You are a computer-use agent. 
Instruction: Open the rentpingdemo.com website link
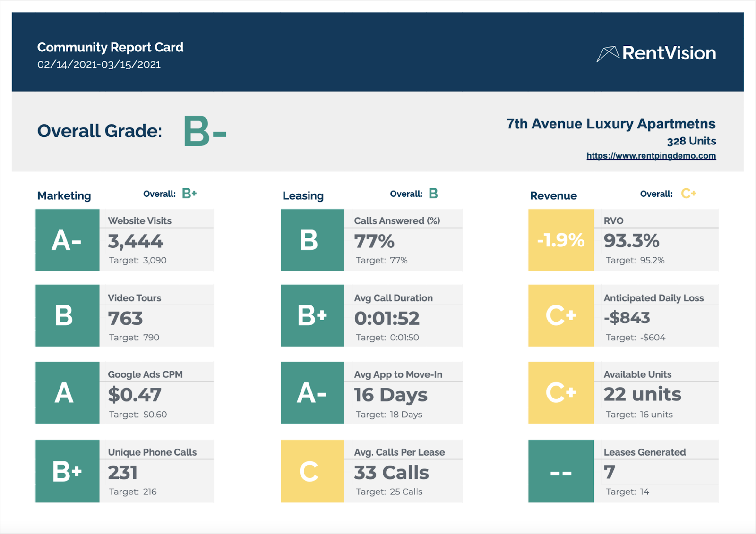(651, 156)
